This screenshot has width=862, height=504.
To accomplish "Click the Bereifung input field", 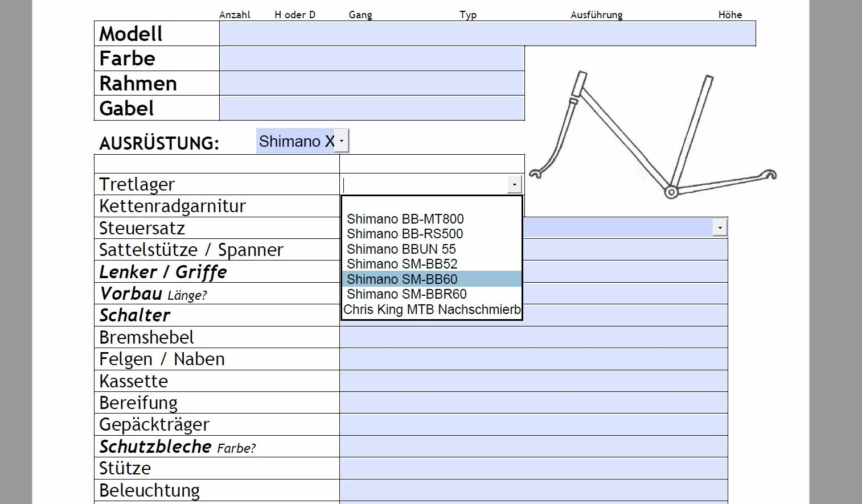I will tap(533, 403).
